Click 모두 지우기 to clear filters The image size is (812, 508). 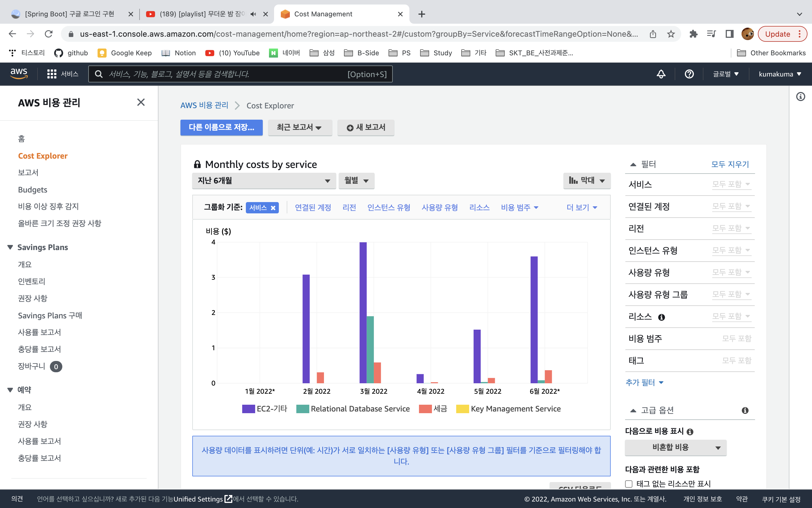click(730, 164)
